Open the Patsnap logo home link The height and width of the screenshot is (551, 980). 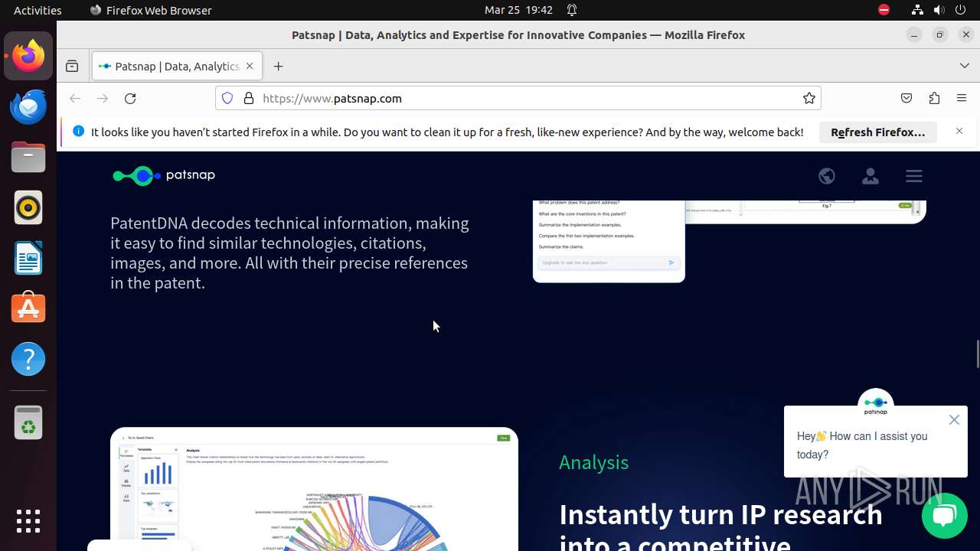click(x=164, y=175)
